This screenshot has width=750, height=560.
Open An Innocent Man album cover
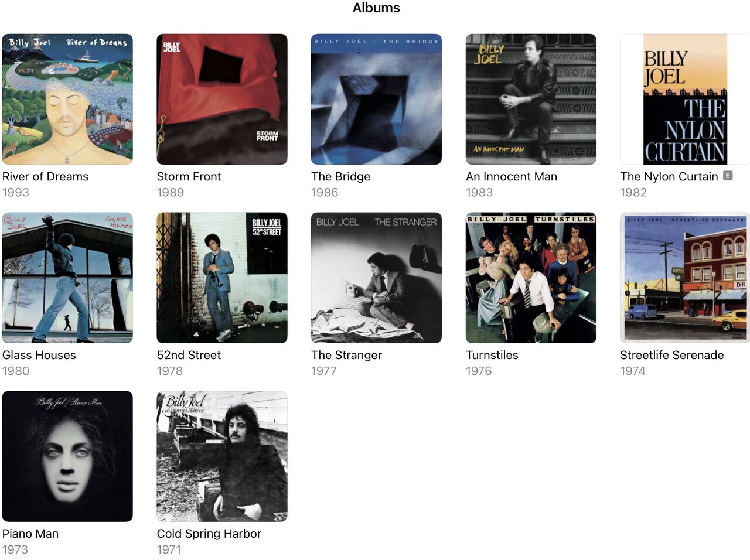click(x=531, y=99)
